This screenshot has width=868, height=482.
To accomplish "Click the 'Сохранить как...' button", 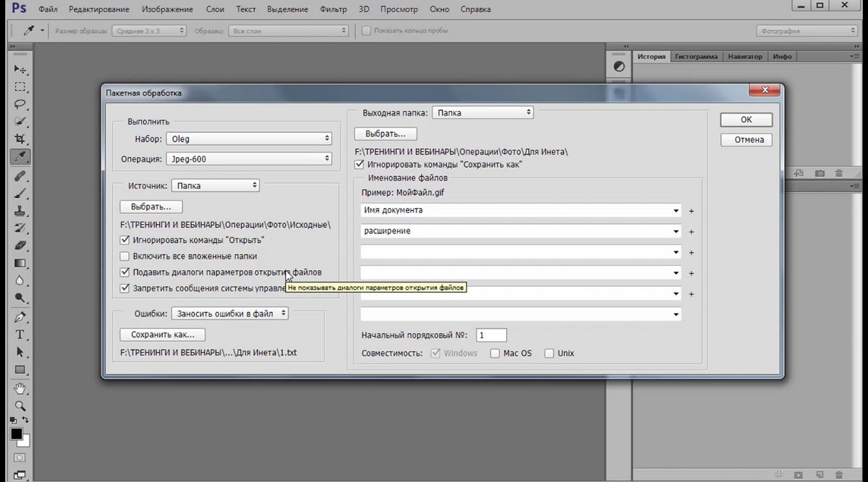I will pyautogui.click(x=163, y=335).
